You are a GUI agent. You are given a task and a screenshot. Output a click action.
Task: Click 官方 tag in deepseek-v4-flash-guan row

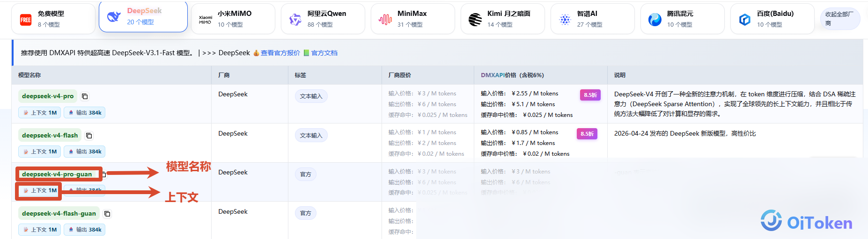pos(306,213)
